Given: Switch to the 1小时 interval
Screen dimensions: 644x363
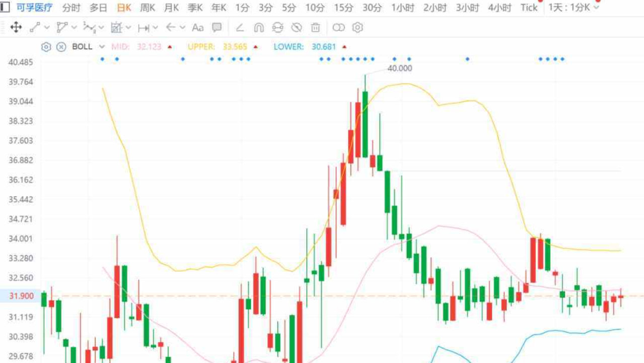Looking at the screenshot, I should [402, 8].
